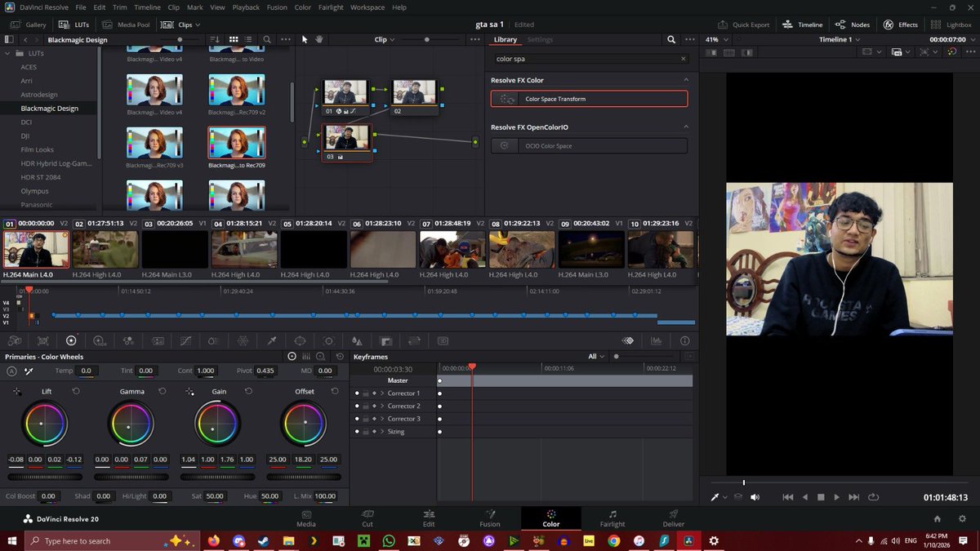
Task: Toggle viewer audio mute speaker
Action: point(755,497)
